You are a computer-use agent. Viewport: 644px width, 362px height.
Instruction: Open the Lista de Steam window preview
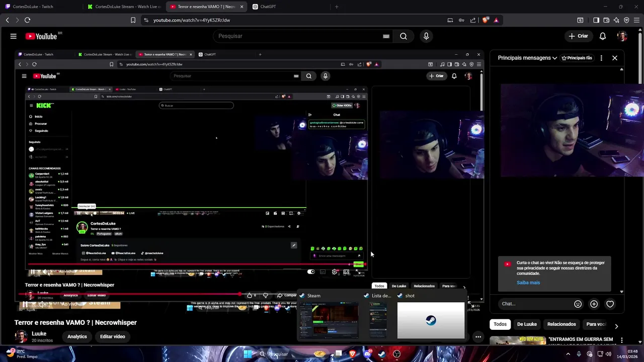pos(378,320)
